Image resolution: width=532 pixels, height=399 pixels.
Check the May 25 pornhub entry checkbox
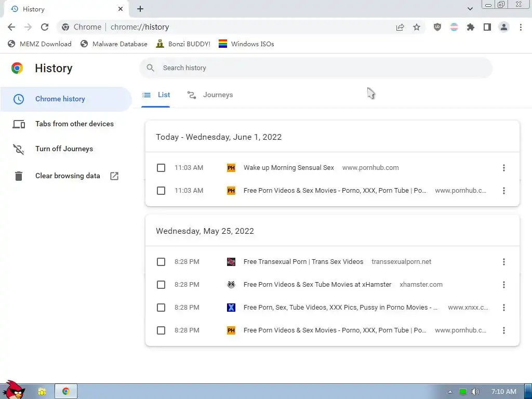pos(161,330)
